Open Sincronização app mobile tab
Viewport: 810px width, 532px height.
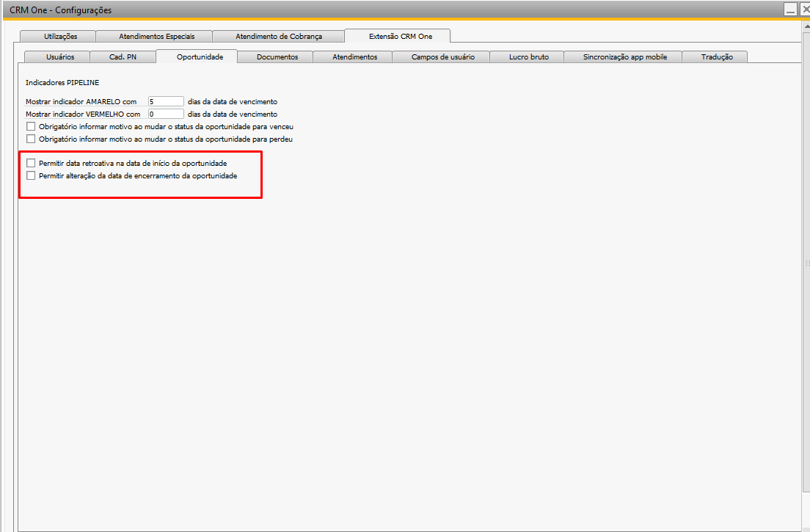623,57
